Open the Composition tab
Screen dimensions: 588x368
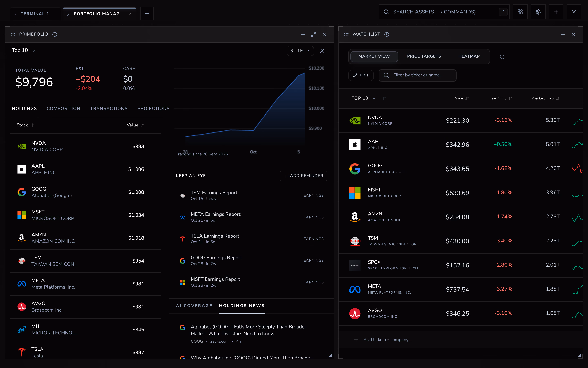click(x=63, y=109)
